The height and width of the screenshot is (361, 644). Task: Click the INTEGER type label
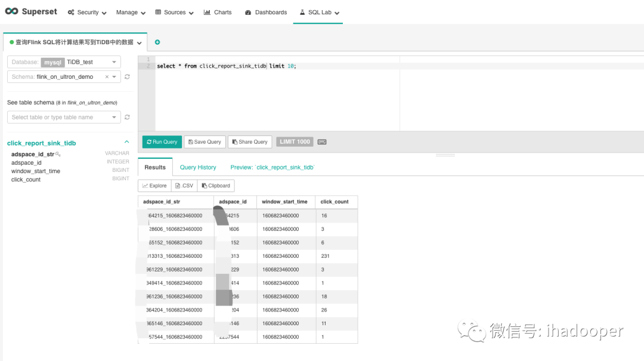click(118, 162)
